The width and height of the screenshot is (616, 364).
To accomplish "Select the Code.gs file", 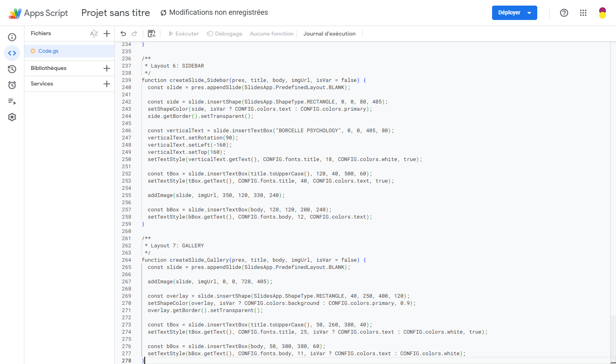I will point(69,51).
